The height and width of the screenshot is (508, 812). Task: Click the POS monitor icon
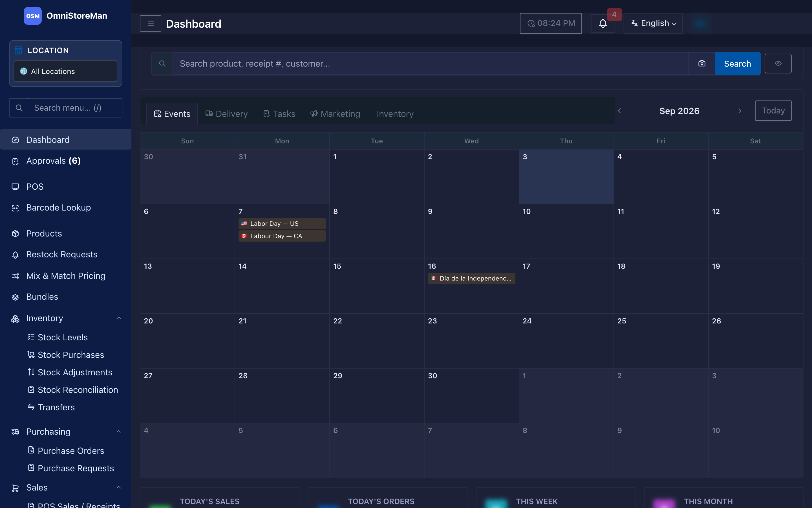pos(16,187)
